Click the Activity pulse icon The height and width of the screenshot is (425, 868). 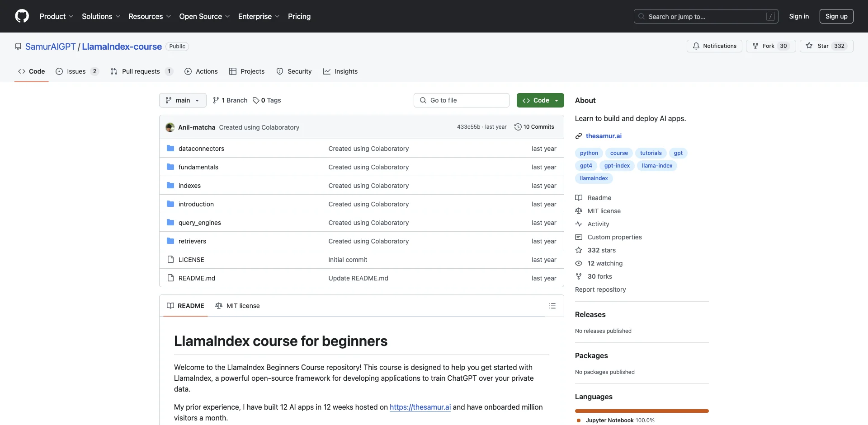click(579, 224)
